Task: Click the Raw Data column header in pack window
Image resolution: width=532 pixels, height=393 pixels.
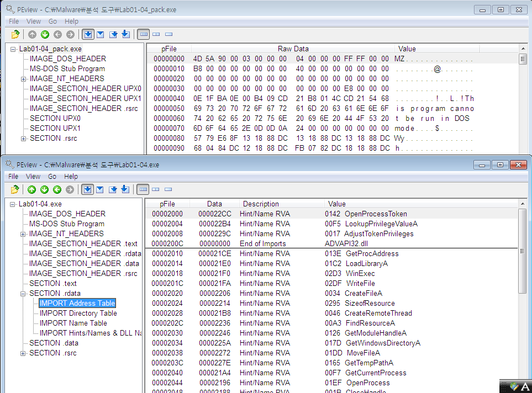Action: [x=293, y=49]
